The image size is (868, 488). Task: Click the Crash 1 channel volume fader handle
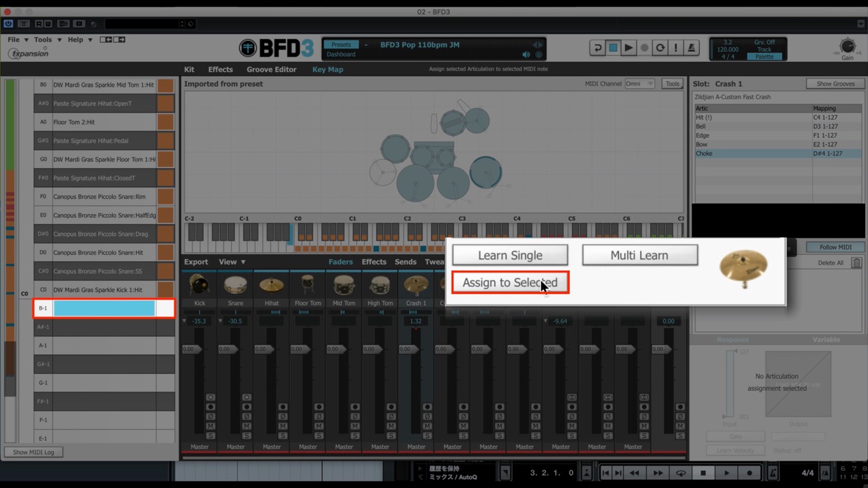click(x=409, y=349)
